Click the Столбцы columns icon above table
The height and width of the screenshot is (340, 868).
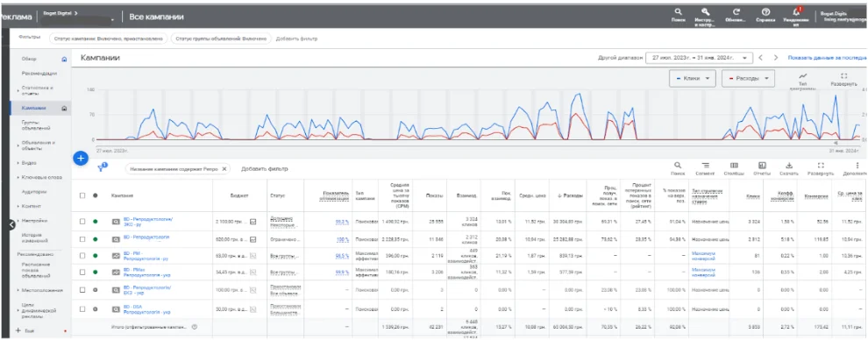(x=734, y=166)
